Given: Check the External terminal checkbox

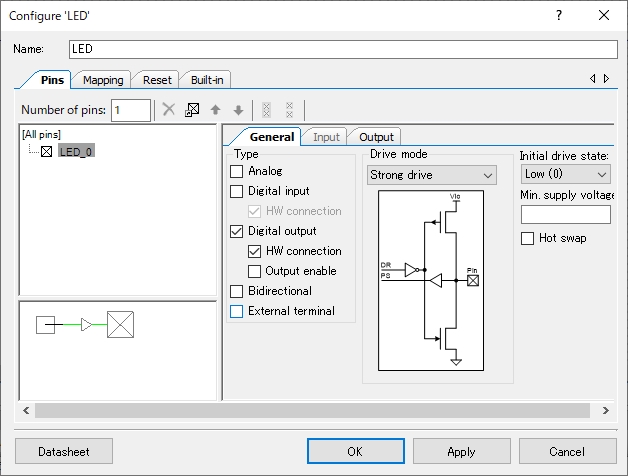Looking at the screenshot, I should (x=236, y=312).
